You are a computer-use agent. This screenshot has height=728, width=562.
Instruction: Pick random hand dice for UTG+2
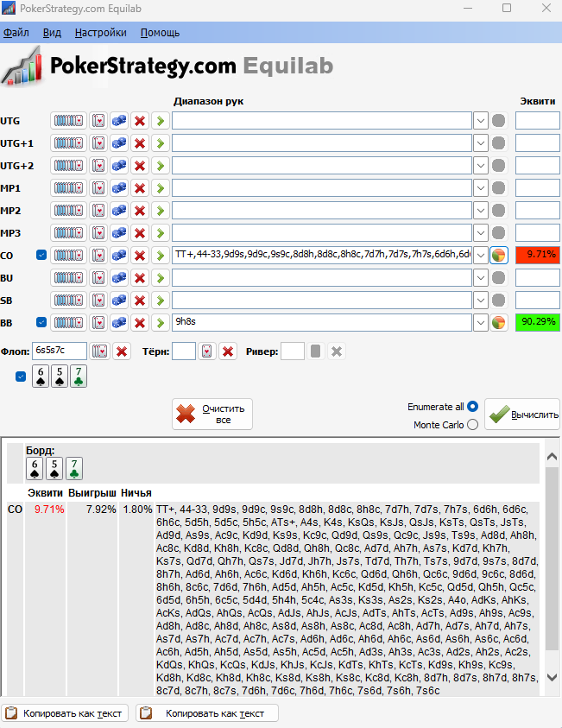[x=119, y=166]
